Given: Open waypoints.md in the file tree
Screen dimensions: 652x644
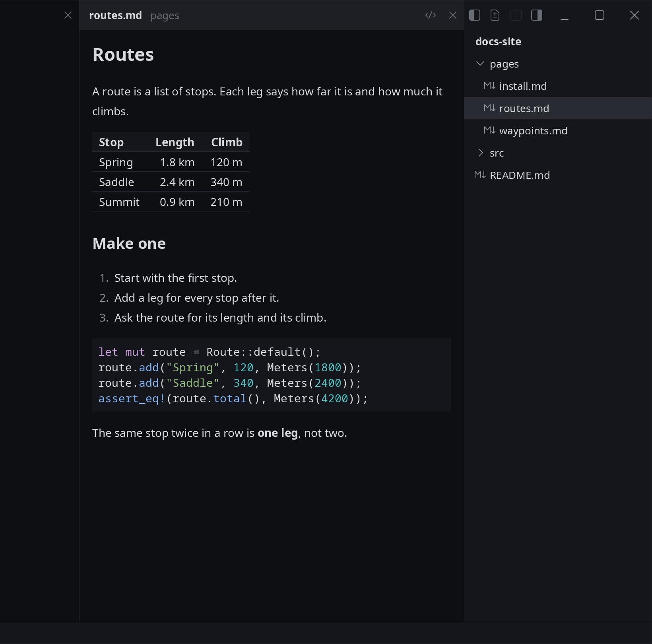Looking at the screenshot, I should point(558,130).
